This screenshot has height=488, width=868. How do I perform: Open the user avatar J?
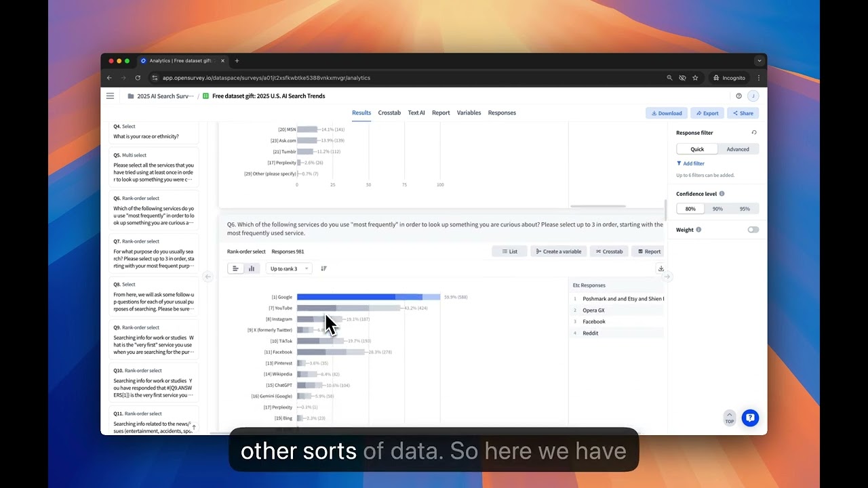tap(753, 96)
